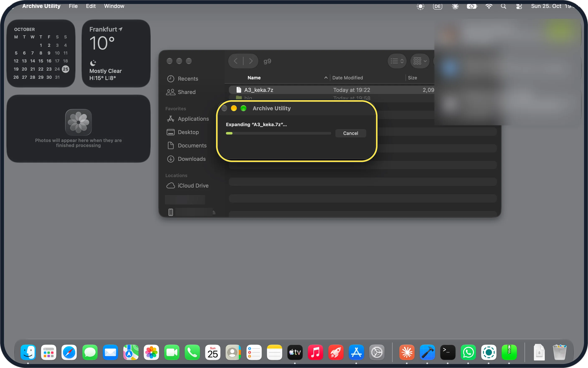Open the Window menu
The width and height of the screenshot is (588, 368).
[x=114, y=6]
